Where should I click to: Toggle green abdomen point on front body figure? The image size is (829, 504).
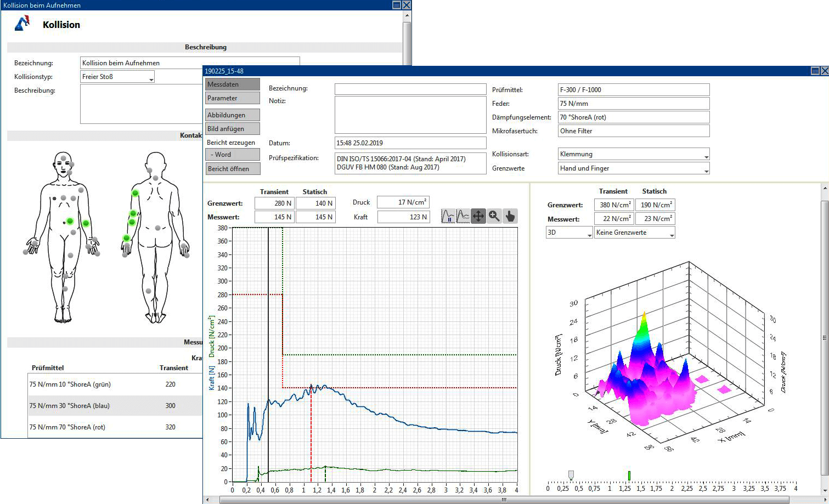pos(70,221)
